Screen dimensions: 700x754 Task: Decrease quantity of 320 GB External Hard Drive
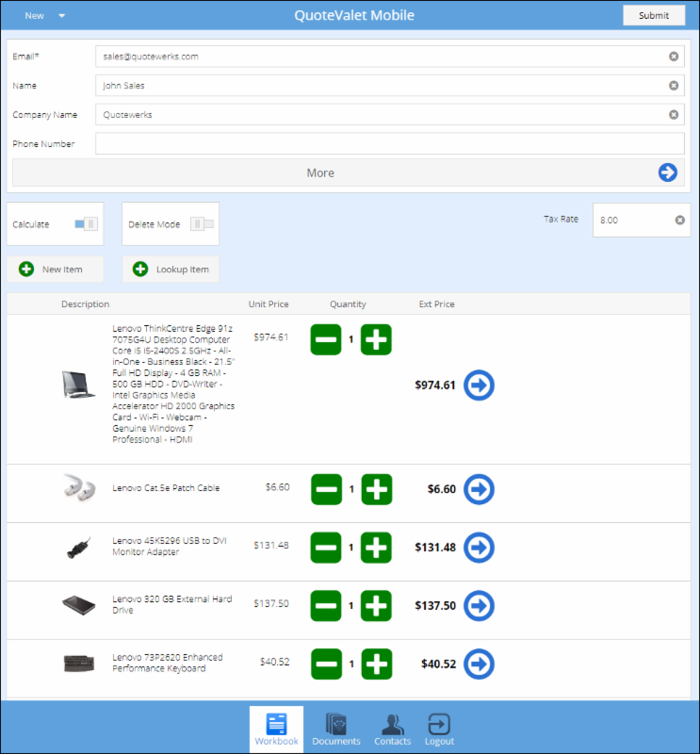[326, 606]
